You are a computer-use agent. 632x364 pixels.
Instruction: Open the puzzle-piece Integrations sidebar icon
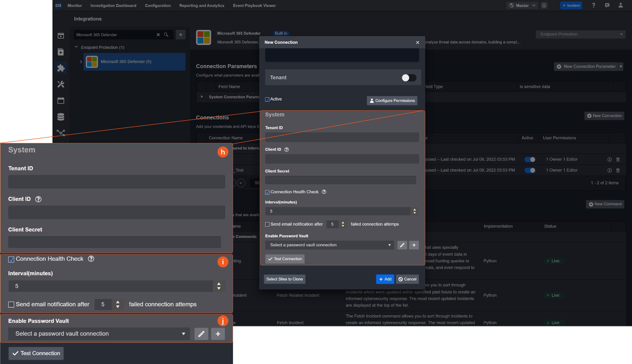[x=61, y=68]
